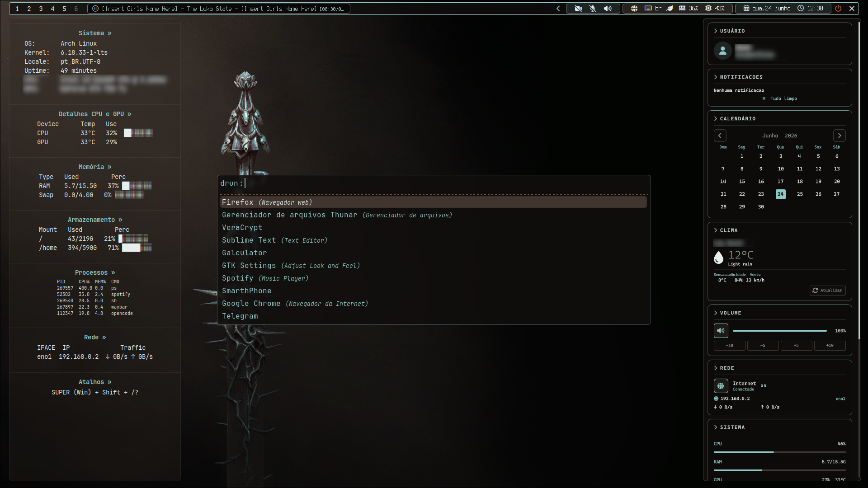Click the volume slider track
868x488 pixels.
(779, 331)
